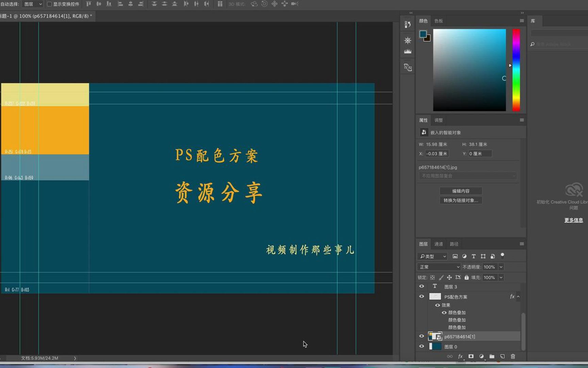
Task: Click the add layer style fx icon
Action: (x=460, y=356)
